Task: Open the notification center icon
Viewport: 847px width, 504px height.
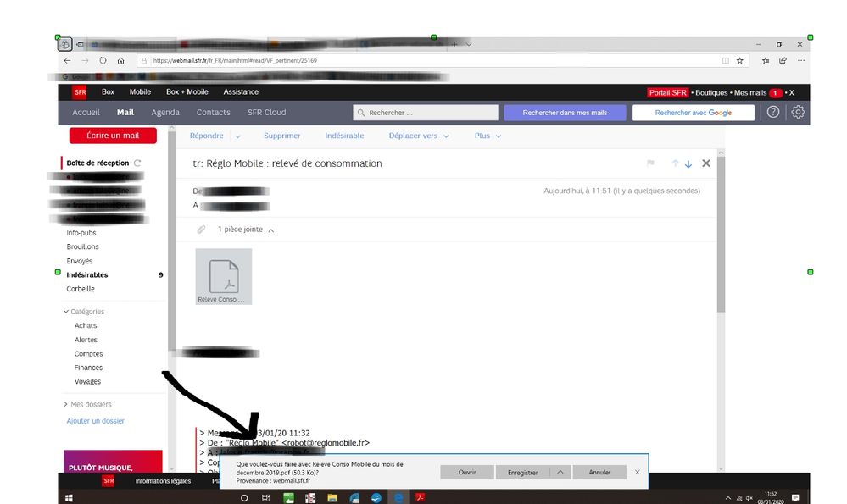Action: coord(795,497)
